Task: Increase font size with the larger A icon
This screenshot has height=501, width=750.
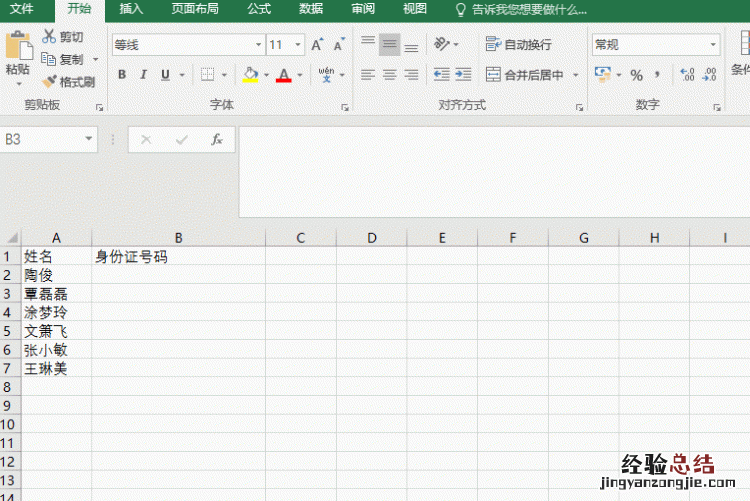Action: click(x=317, y=45)
